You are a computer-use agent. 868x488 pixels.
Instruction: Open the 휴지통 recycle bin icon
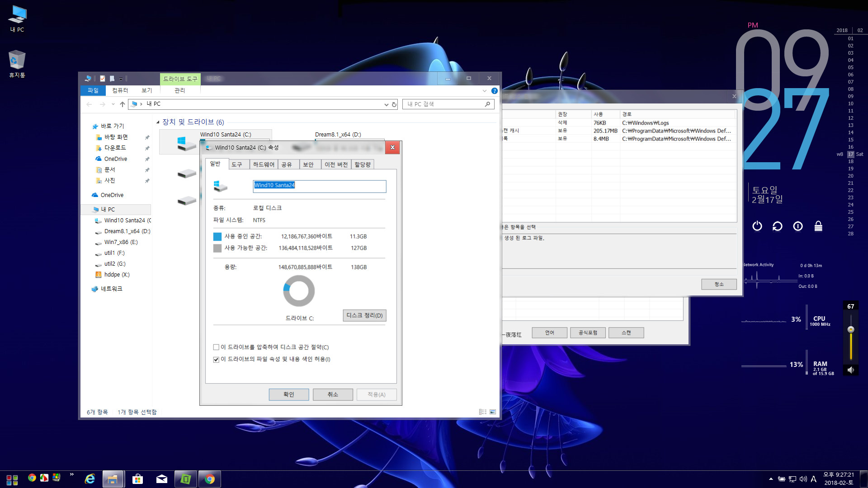(17, 64)
